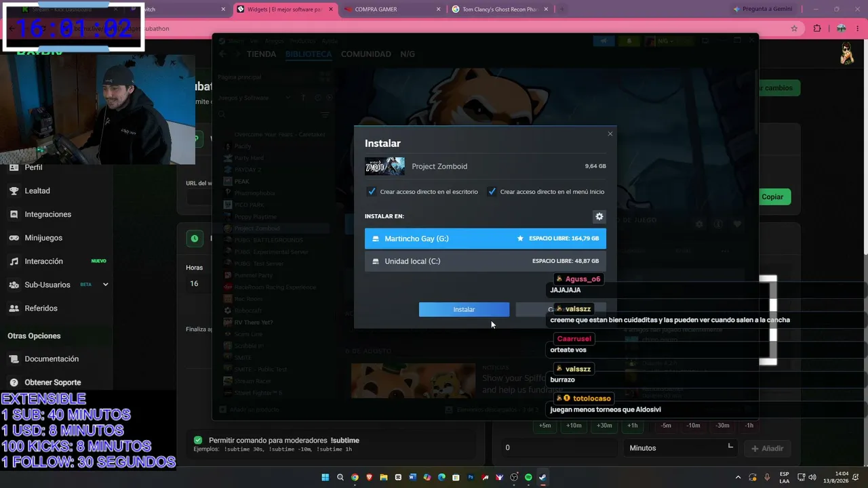Open the browser extensions puzzle icon
Image resolution: width=868 pixels, height=488 pixels.
click(x=817, y=28)
